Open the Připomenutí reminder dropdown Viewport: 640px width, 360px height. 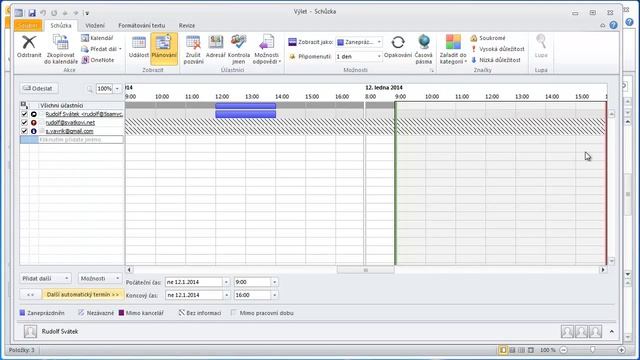(x=379, y=56)
